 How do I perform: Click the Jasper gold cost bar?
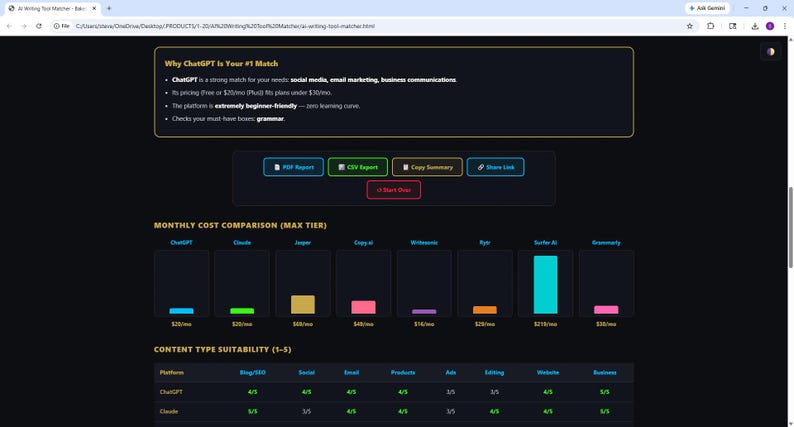(x=303, y=304)
